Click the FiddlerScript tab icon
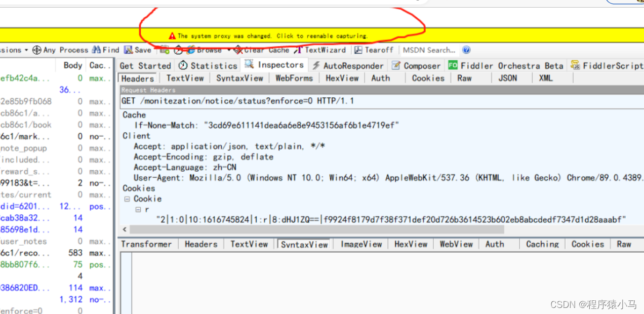The image size is (644, 314). pyautogui.click(x=576, y=65)
